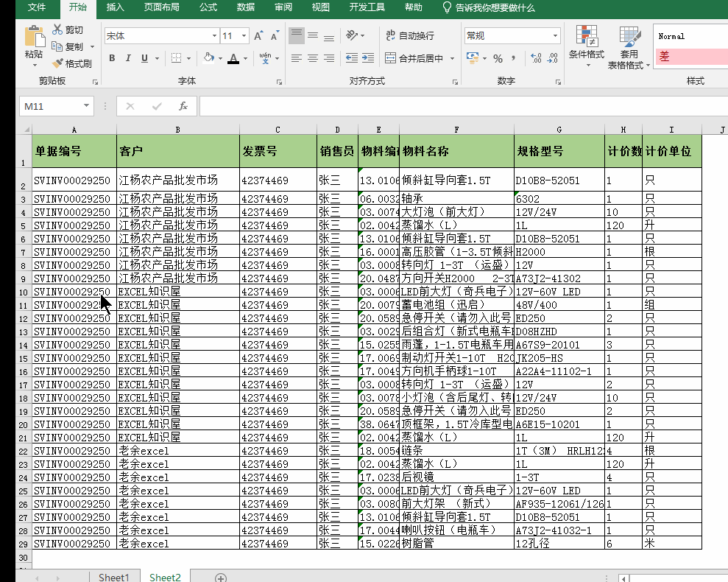Expand the copy options arrow

click(92, 47)
